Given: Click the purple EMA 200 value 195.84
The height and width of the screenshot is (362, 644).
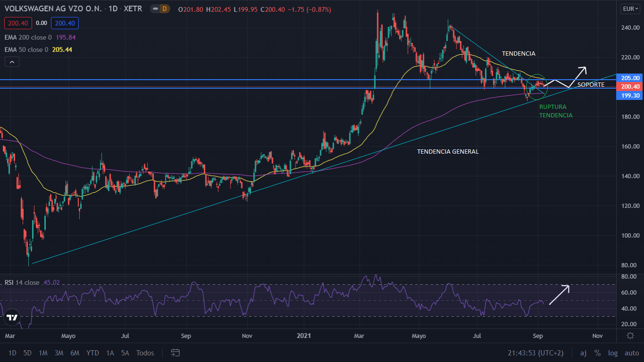Looking at the screenshot, I should 66,37.
